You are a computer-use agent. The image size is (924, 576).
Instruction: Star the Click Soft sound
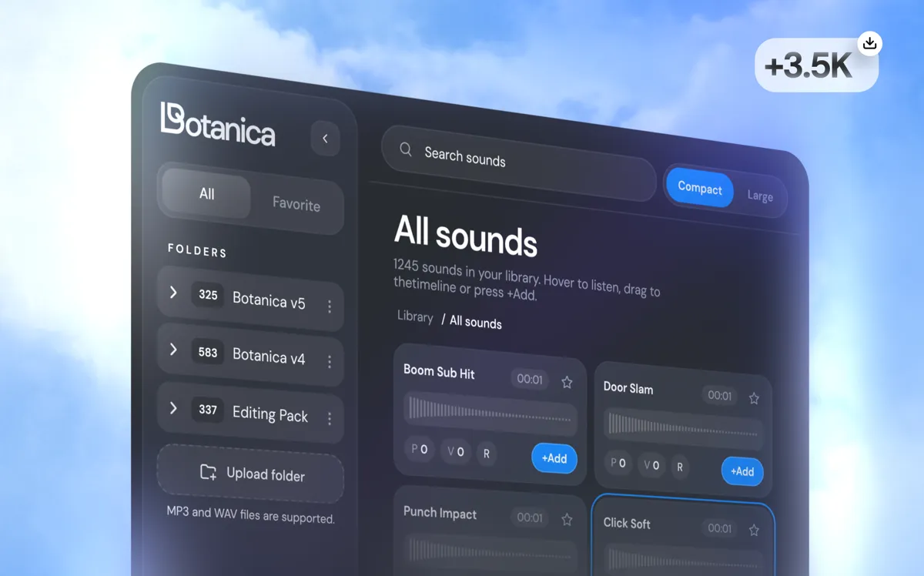tap(754, 530)
